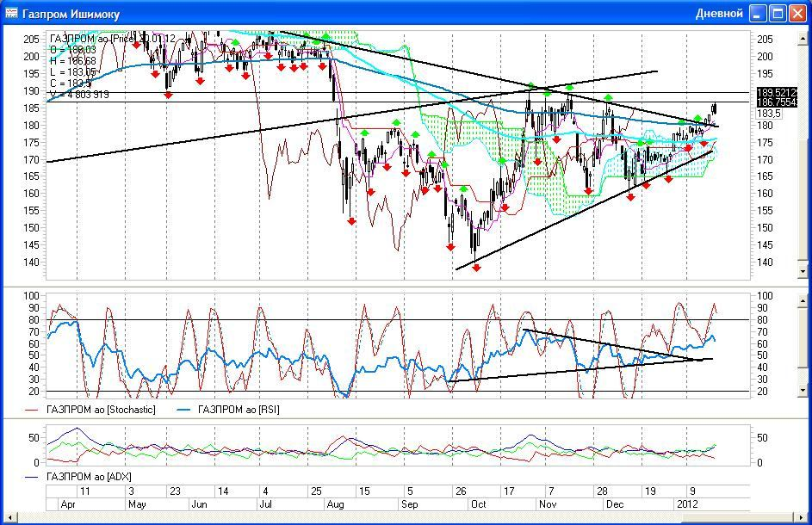The image size is (812, 525).
Task: Close the Газпром Ишимоку chart window
Action: click(797, 14)
